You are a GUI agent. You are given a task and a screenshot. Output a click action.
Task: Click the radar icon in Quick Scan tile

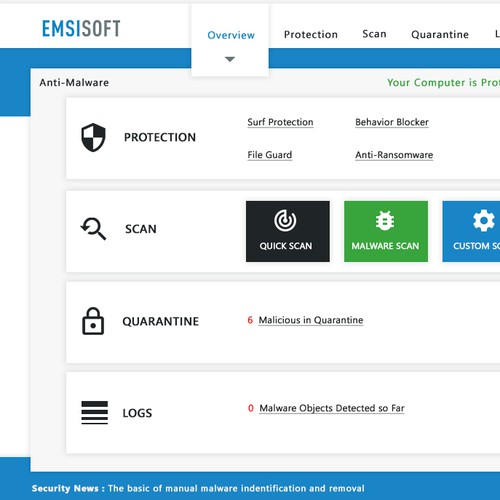(285, 220)
